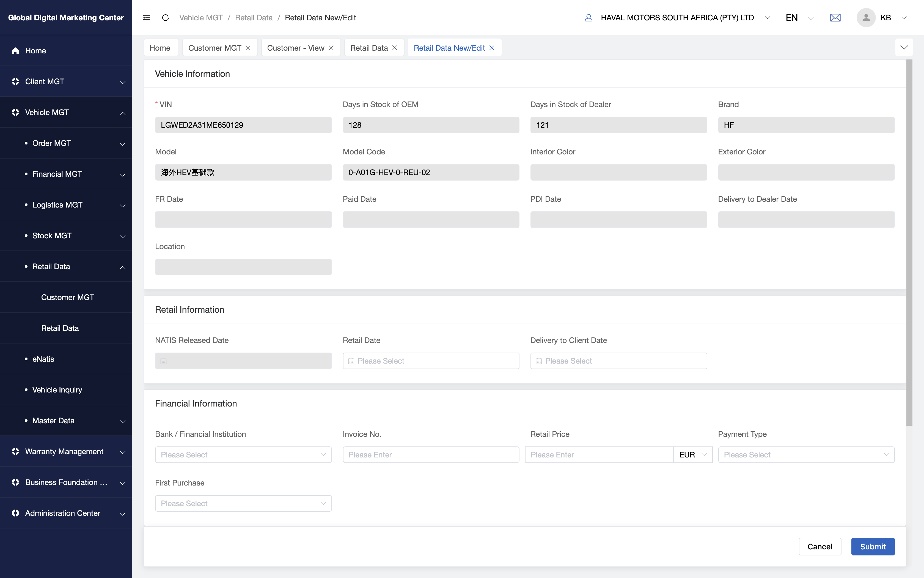This screenshot has height=578, width=924.
Task: Click the Warranty Management sidebar icon
Action: coord(15,451)
